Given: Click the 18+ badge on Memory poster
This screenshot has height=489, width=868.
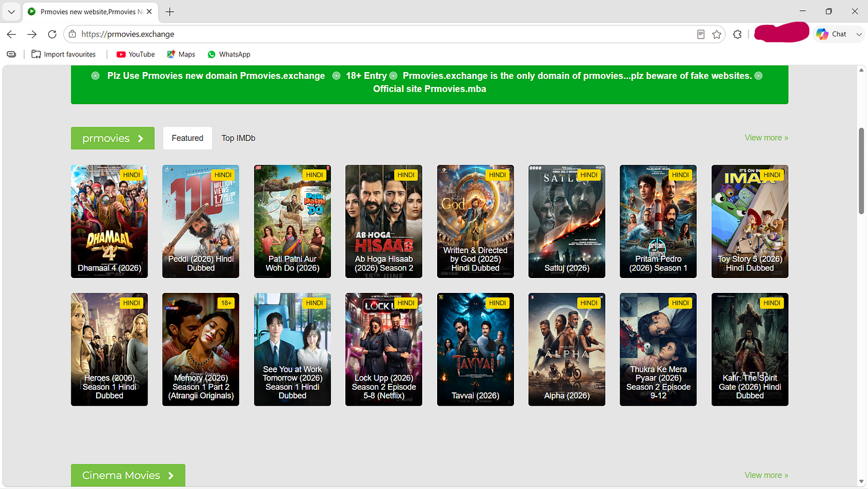Looking at the screenshot, I should point(226,303).
